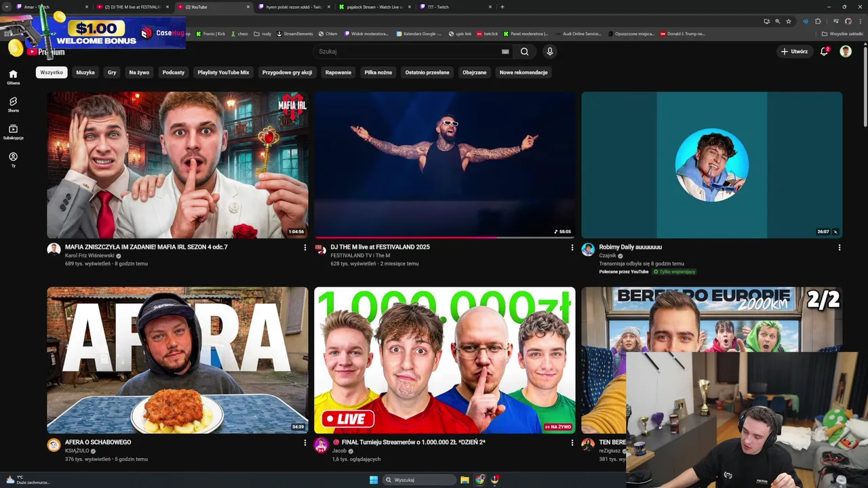Click the Windows Start button

[374, 480]
